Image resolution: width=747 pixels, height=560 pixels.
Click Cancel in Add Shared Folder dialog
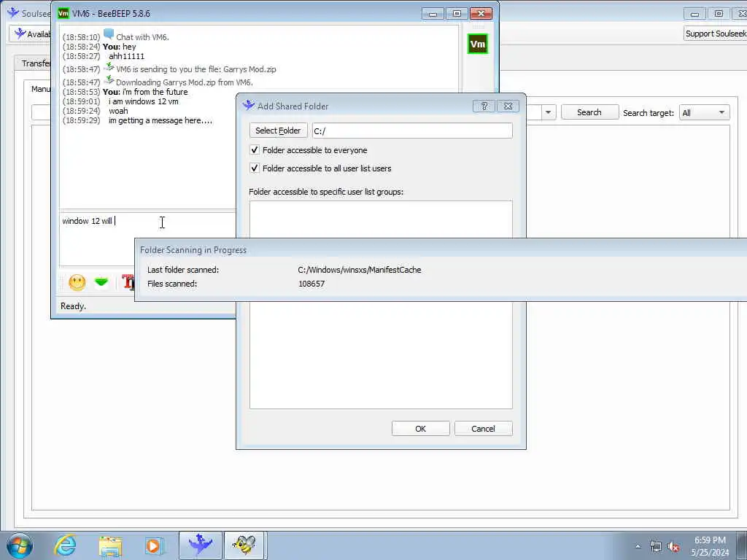(x=483, y=429)
